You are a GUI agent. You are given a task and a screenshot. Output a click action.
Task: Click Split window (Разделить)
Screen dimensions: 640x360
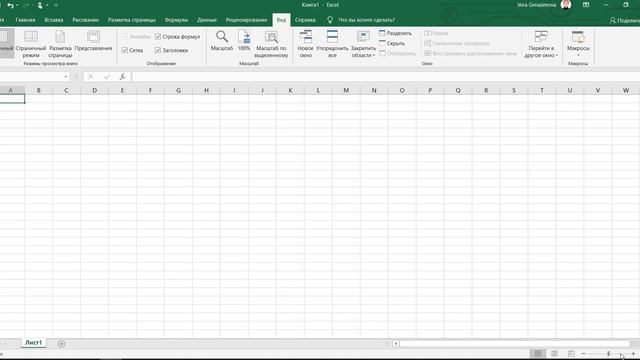coord(395,33)
